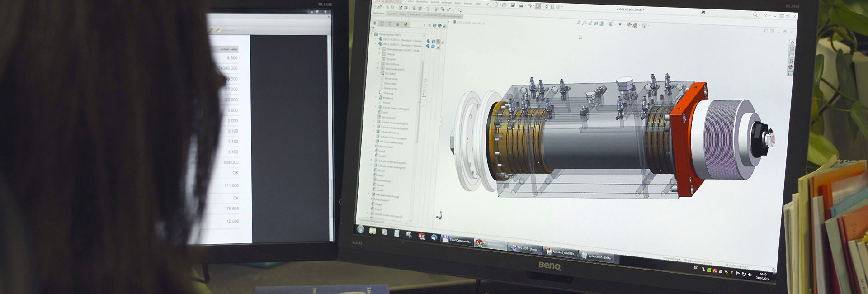Click the Apply Scene icon
This screenshot has width=868, height=294.
click(635, 25)
